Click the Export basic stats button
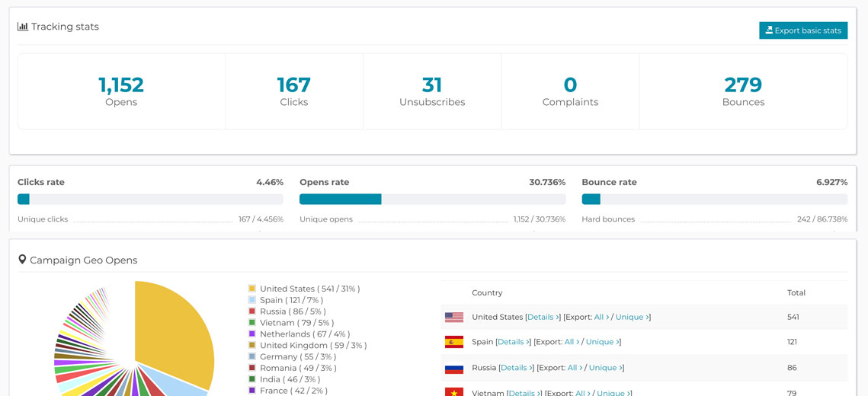Image resolution: width=868 pixels, height=396 pixels. point(802,30)
